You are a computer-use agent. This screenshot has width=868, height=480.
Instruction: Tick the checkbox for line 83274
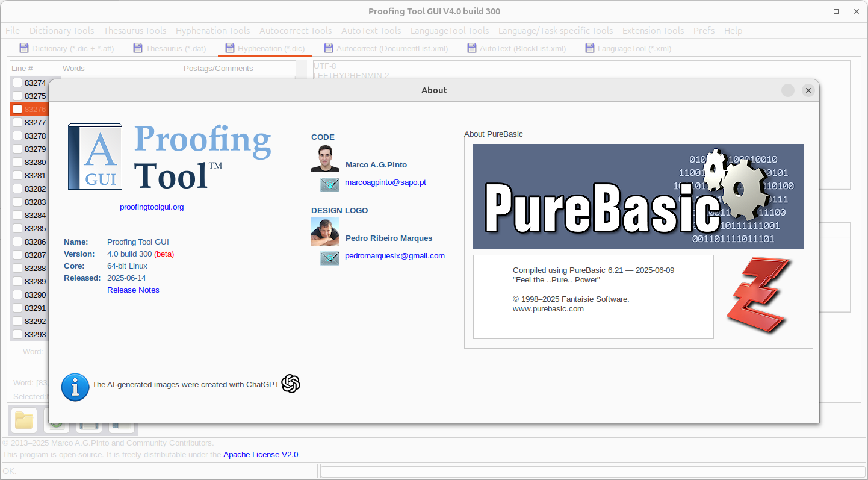[17, 83]
